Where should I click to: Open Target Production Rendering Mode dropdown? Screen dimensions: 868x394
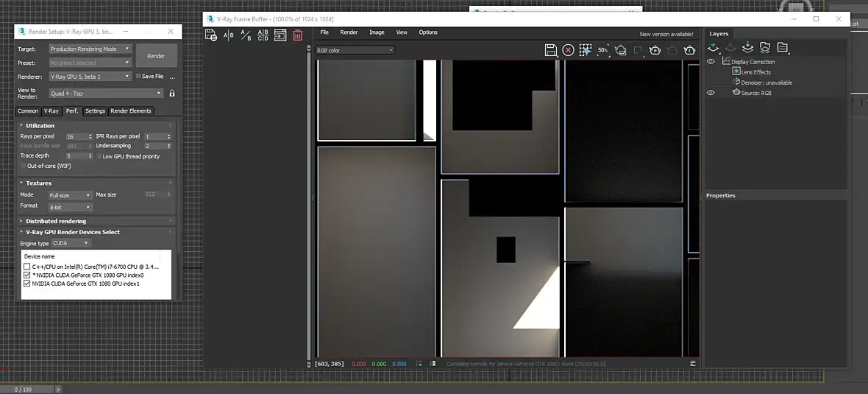[90, 49]
